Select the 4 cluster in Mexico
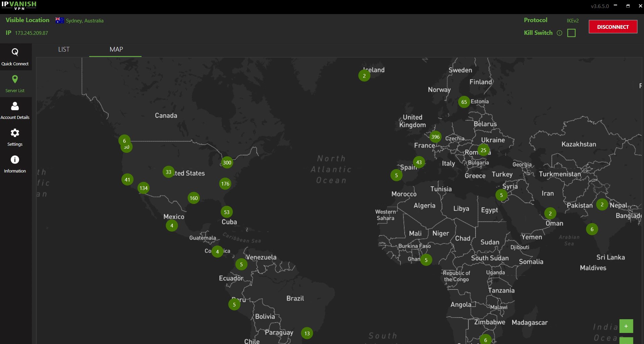Viewport: 644px width, 344px height. [x=172, y=226]
